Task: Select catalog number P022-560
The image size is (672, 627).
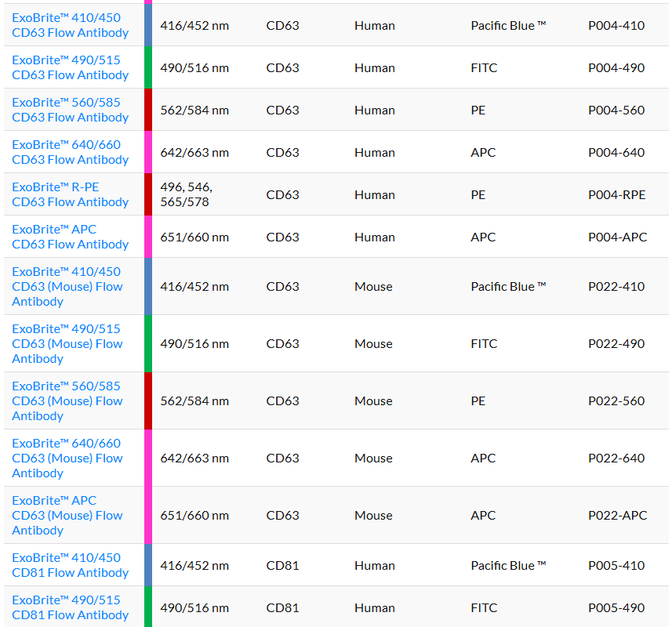Action: click(616, 401)
